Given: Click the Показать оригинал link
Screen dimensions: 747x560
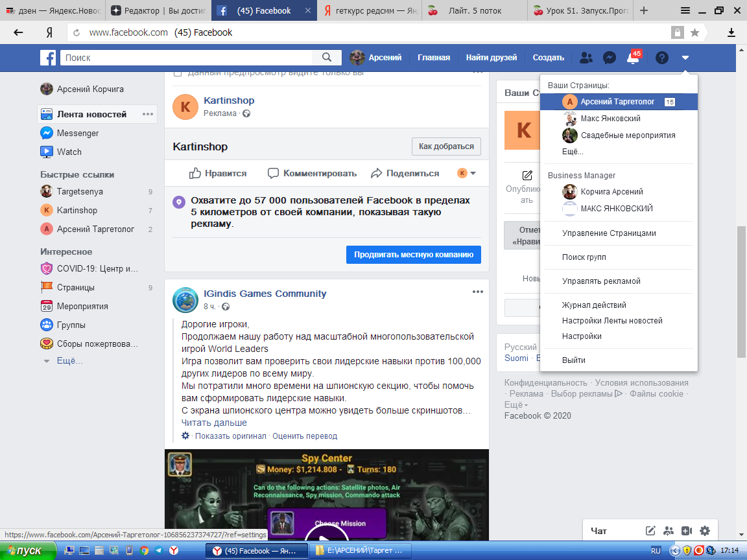Looking at the screenshot, I should [231, 436].
